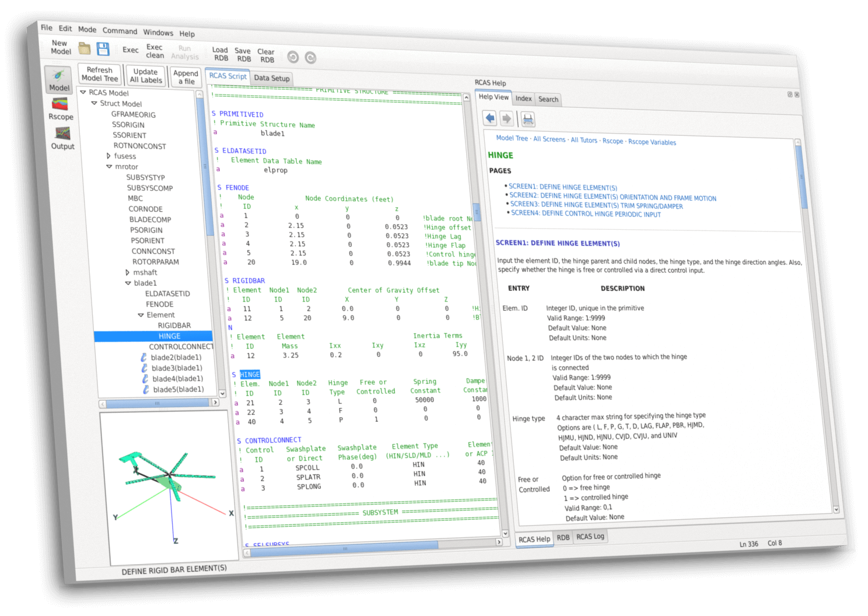The height and width of the screenshot is (616, 868).
Task: Open SCREEN3 trim spring/damper link
Action: 596,205
